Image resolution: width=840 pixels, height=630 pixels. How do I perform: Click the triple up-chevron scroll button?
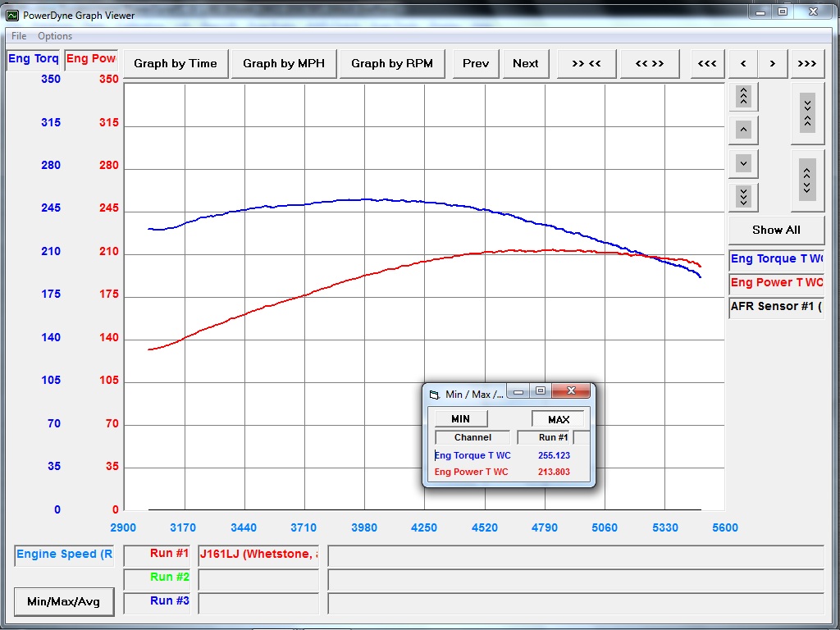click(743, 97)
